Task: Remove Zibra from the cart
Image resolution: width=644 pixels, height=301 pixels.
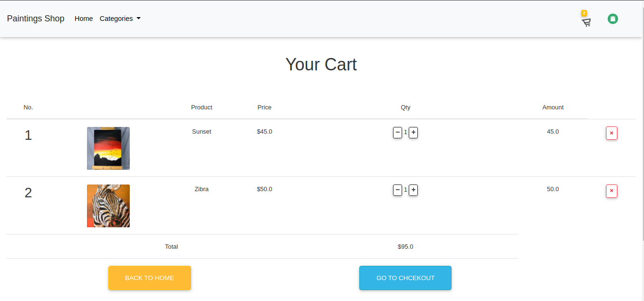Action: 611,191
